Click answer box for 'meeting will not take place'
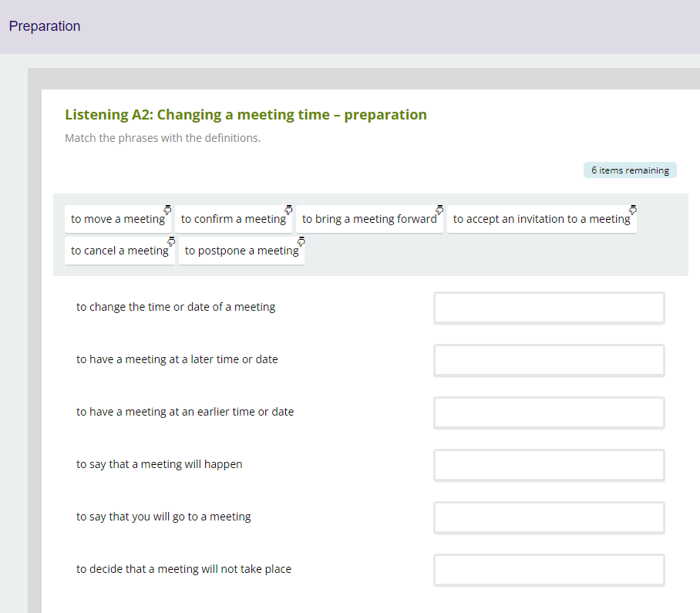 pos(549,570)
